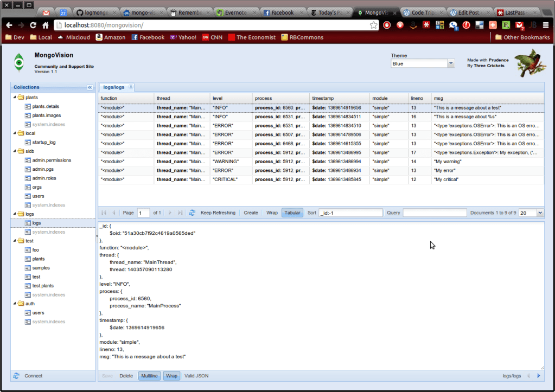
Task: Click the refresh icon beside Keep Refreshing
Action: [192, 213]
